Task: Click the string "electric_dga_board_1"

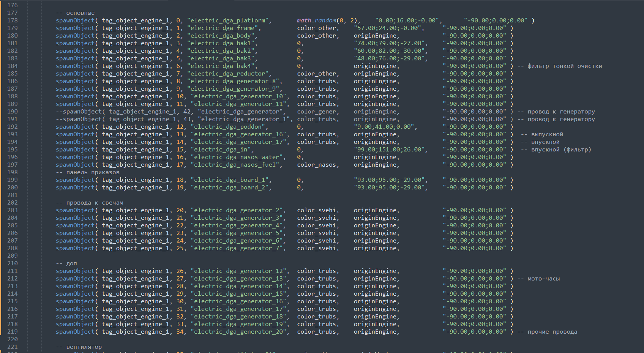Action: [x=230, y=180]
